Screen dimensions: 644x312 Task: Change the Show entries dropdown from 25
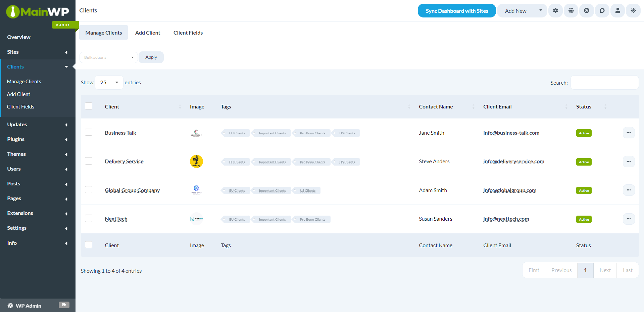tap(109, 82)
